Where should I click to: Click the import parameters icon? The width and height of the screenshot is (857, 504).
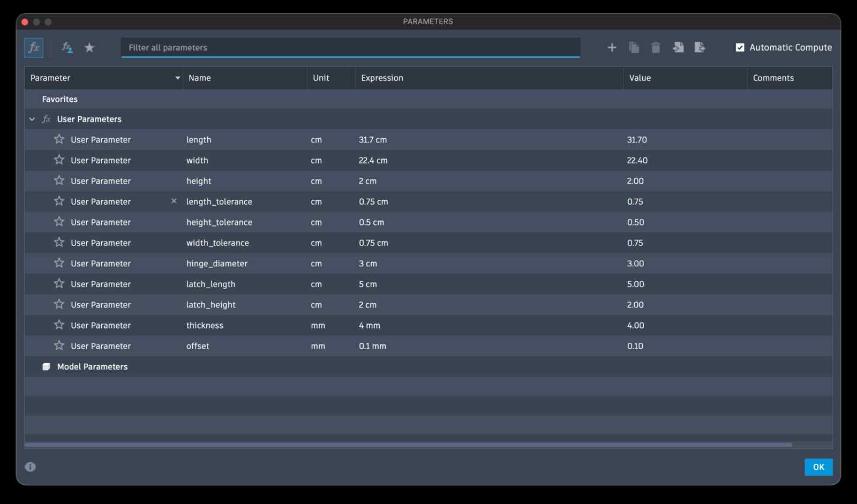[678, 48]
